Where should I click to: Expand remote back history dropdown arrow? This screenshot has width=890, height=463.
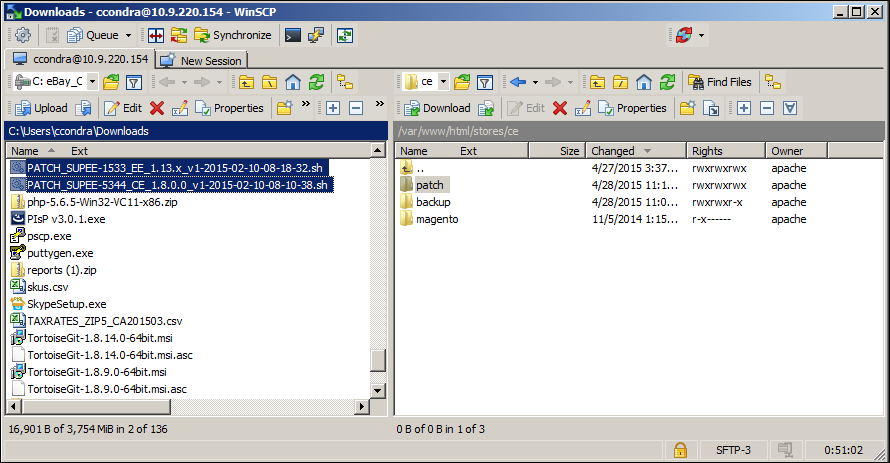(x=535, y=82)
